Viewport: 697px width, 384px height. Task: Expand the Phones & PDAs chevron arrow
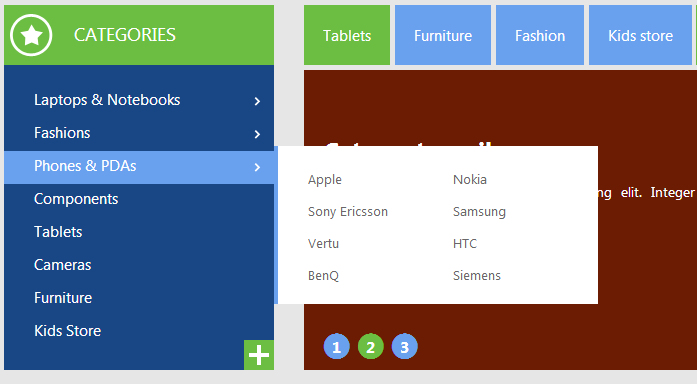[257, 167]
